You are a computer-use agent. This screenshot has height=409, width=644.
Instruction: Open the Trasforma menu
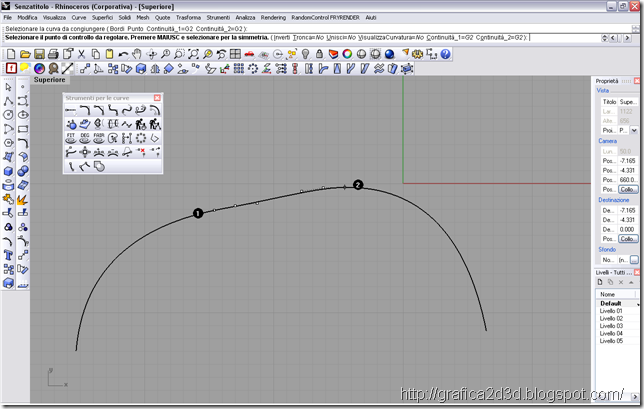tap(189, 18)
